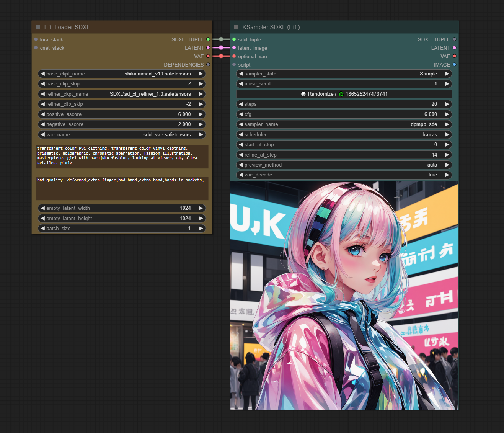Collapse the KSampler SDXL node
Viewport: 504px width, 433px height.
tap(236, 27)
